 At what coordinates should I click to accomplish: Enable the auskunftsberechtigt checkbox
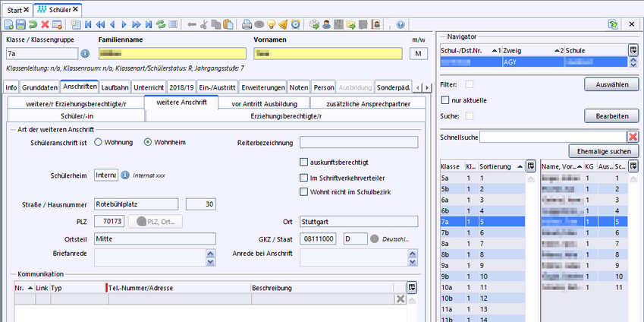[x=305, y=162]
